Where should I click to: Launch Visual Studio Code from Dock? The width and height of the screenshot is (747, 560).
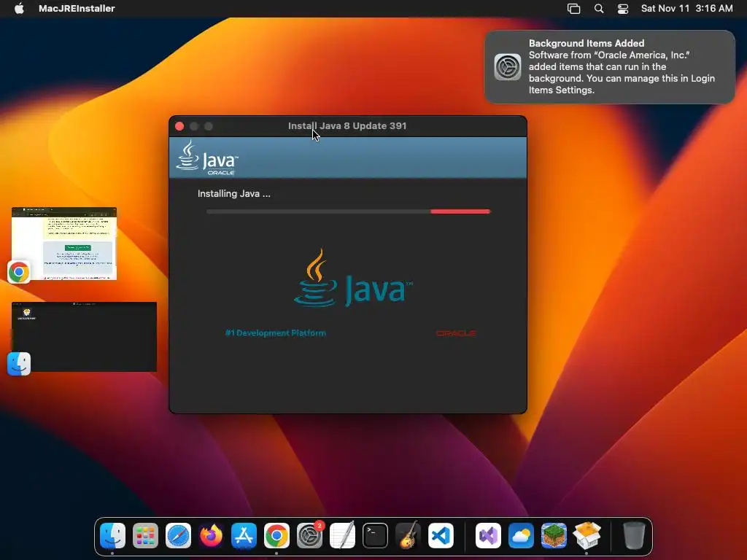pyautogui.click(x=441, y=536)
